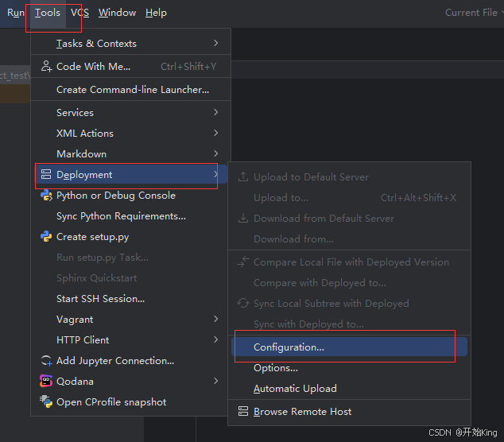Open the VCS menu
504x442 pixels.
click(79, 13)
